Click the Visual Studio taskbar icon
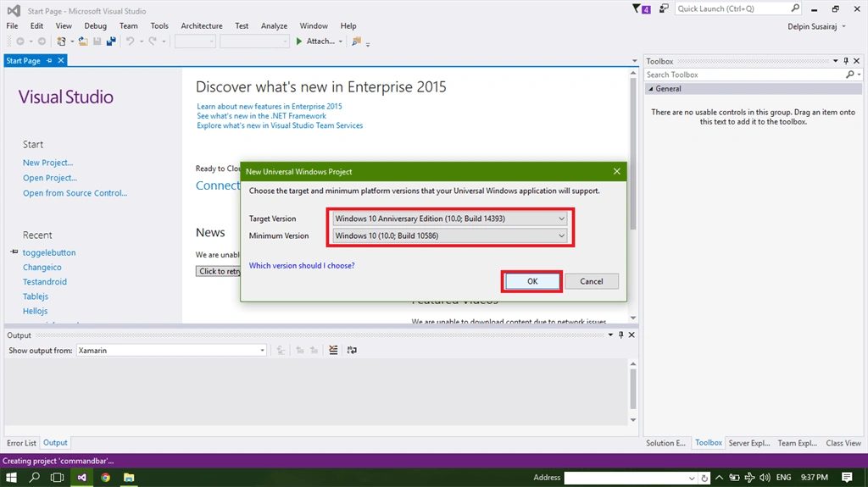 tap(82, 477)
